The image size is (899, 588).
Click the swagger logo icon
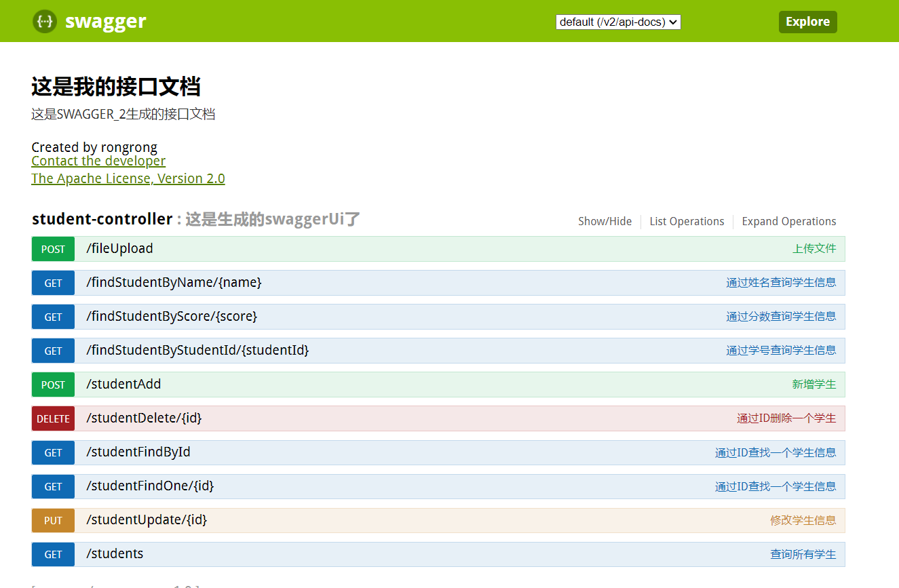click(x=45, y=22)
